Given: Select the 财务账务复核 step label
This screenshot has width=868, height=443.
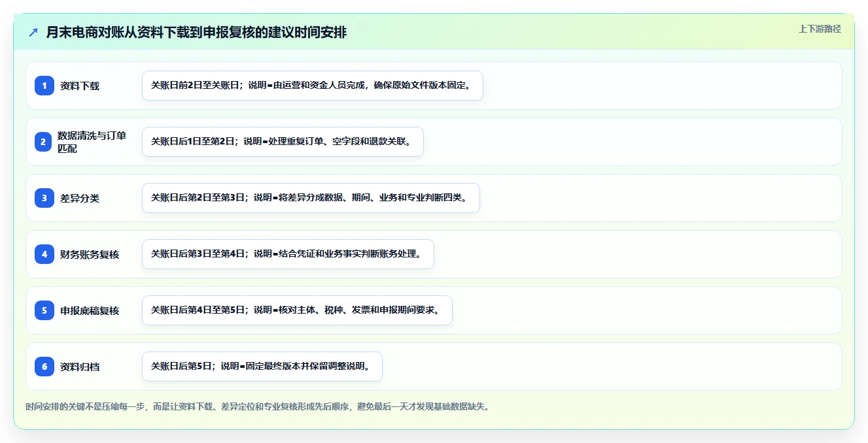Looking at the screenshot, I should [90, 254].
